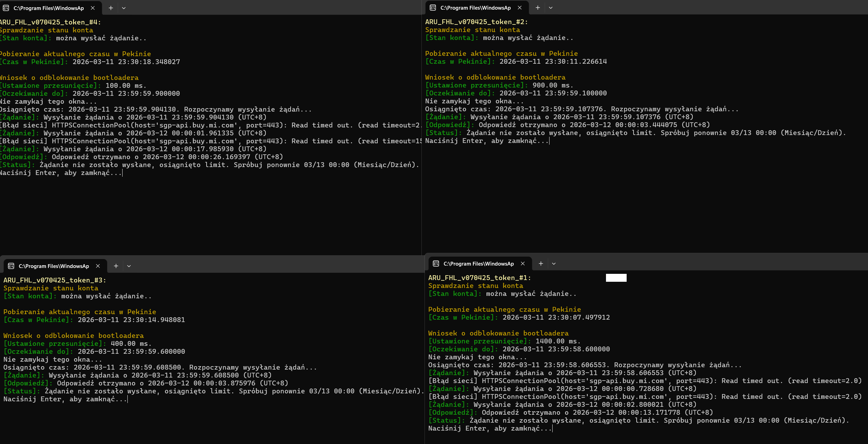Close the tab of token_#4 terminal

point(93,8)
